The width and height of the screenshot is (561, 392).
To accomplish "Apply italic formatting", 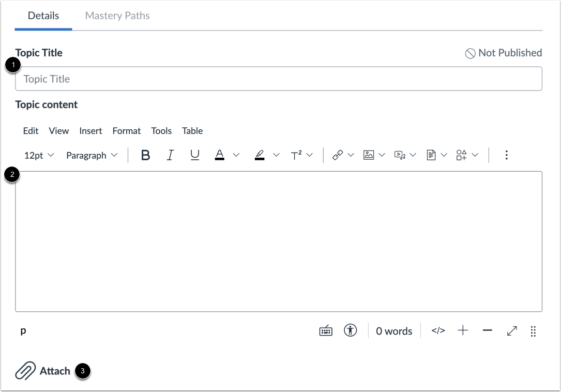I will 170,155.
